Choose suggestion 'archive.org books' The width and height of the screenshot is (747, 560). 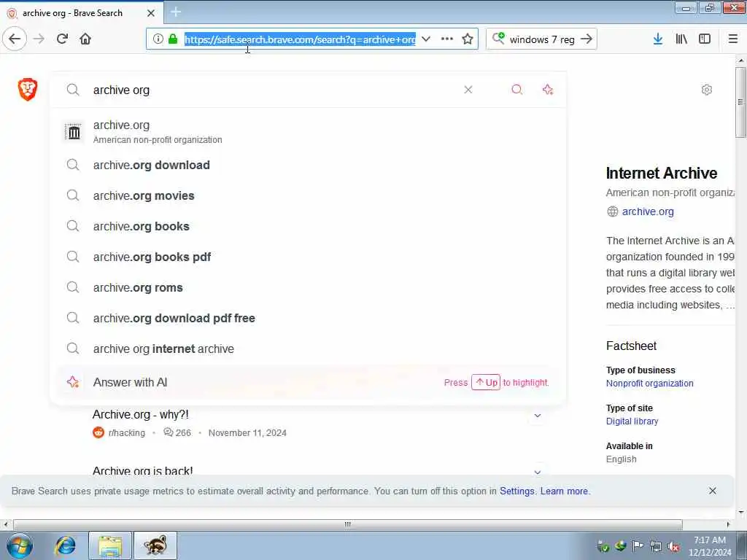[x=309, y=226]
